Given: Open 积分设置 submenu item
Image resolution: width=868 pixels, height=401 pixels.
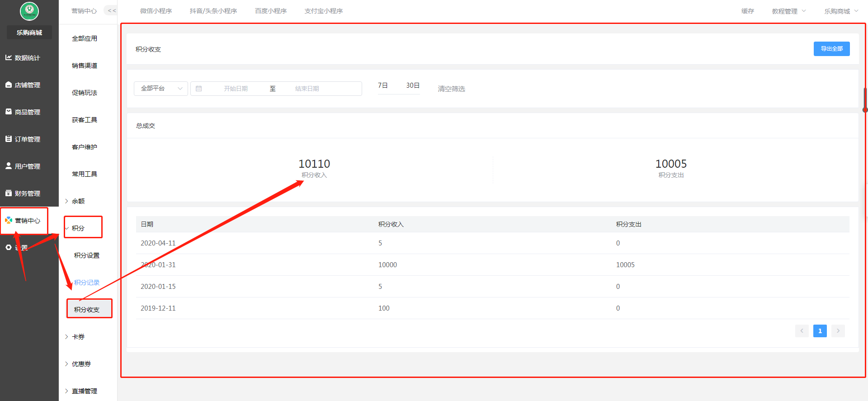Looking at the screenshot, I should point(87,255).
